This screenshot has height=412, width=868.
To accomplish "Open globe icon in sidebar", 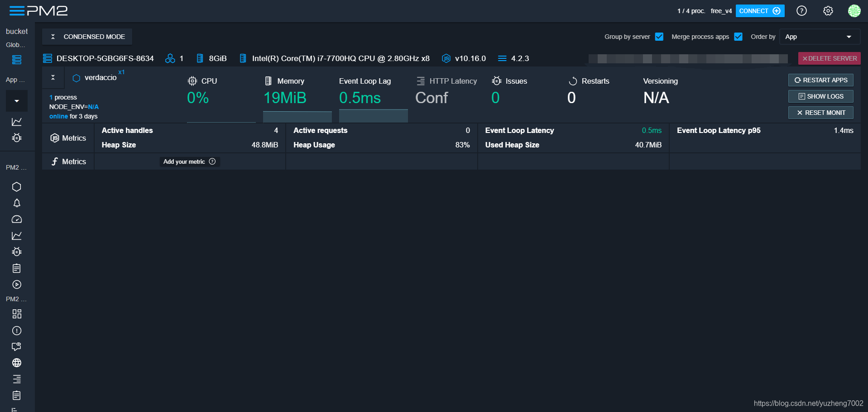I will [x=17, y=363].
